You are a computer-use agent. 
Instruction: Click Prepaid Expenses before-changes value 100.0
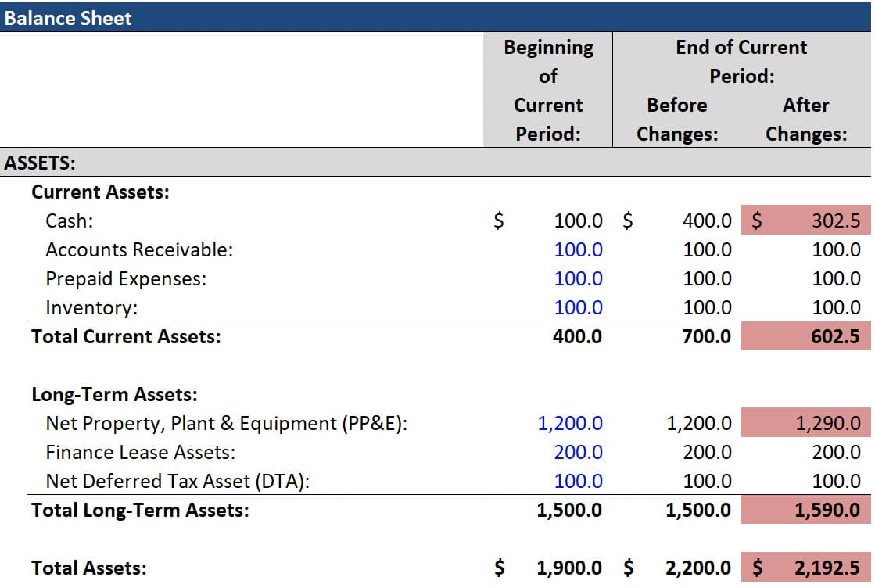(x=707, y=278)
